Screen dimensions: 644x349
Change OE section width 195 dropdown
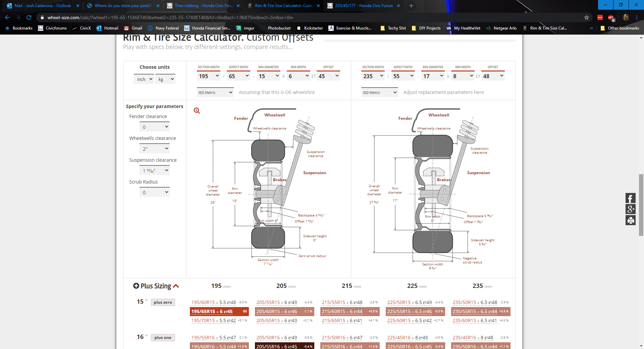click(x=209, y=76)
